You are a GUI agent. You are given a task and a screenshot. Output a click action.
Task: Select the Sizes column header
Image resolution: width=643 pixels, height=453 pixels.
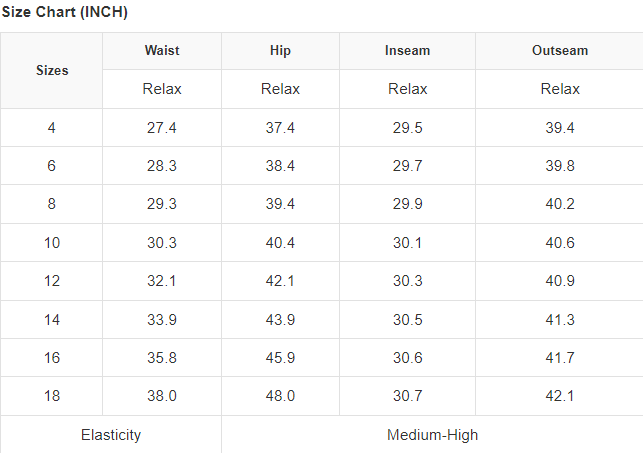[x=52, y=70]
